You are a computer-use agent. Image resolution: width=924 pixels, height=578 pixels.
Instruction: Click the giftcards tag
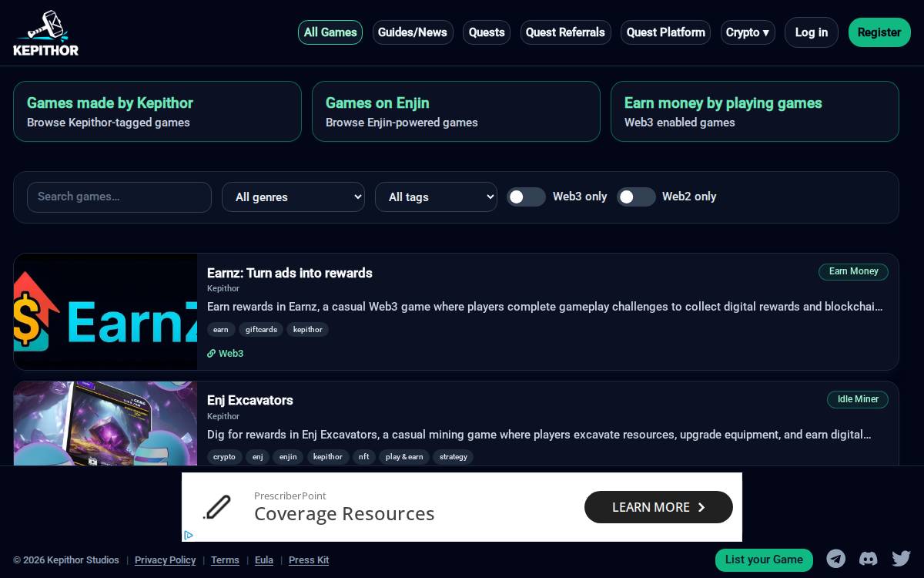pos(261,329)
